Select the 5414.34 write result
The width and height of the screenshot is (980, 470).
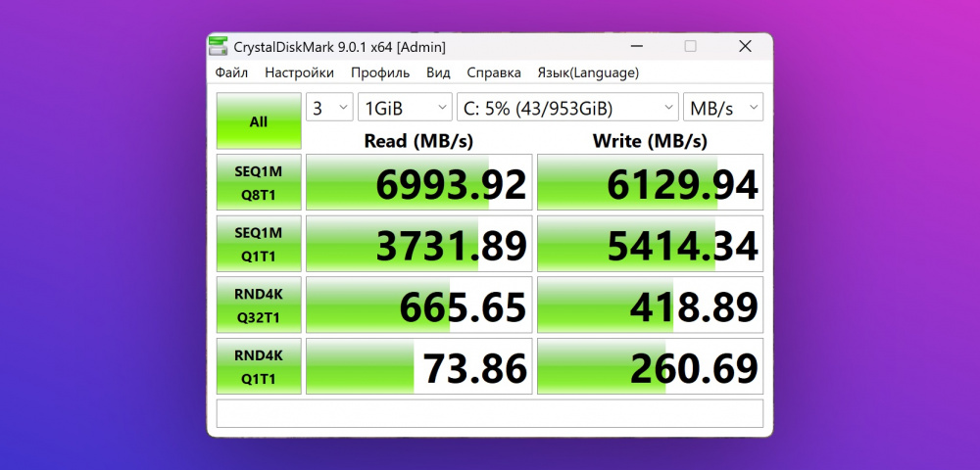click(650, 244)
